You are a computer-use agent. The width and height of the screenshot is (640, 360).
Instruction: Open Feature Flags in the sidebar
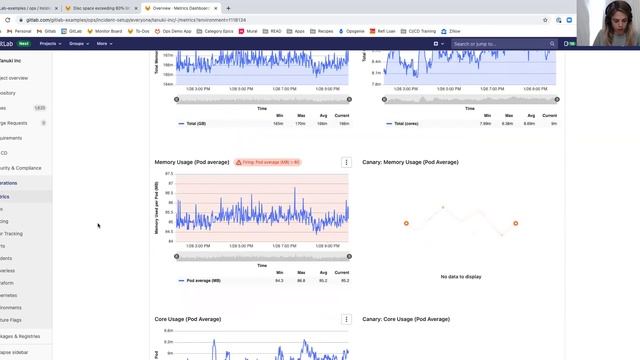coord(11,320)
